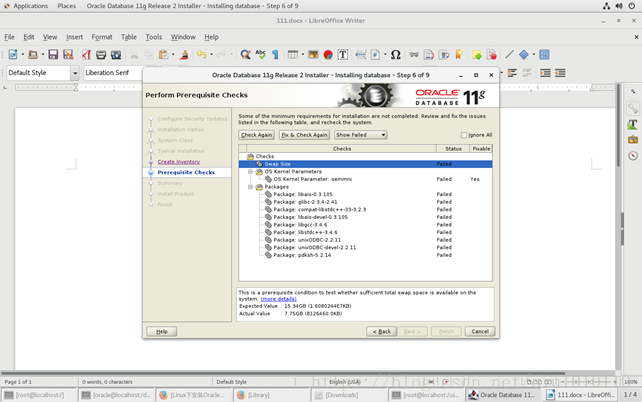Select the Line drawing tool
This screenshot has width=642, height=402.
[x=509, y=54]
